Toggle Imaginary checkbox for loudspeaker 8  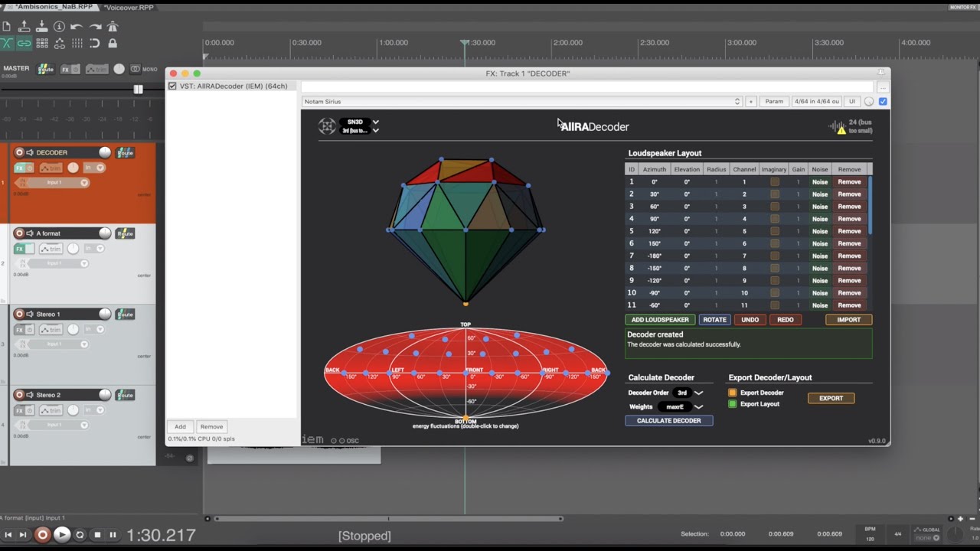point(775,269)
